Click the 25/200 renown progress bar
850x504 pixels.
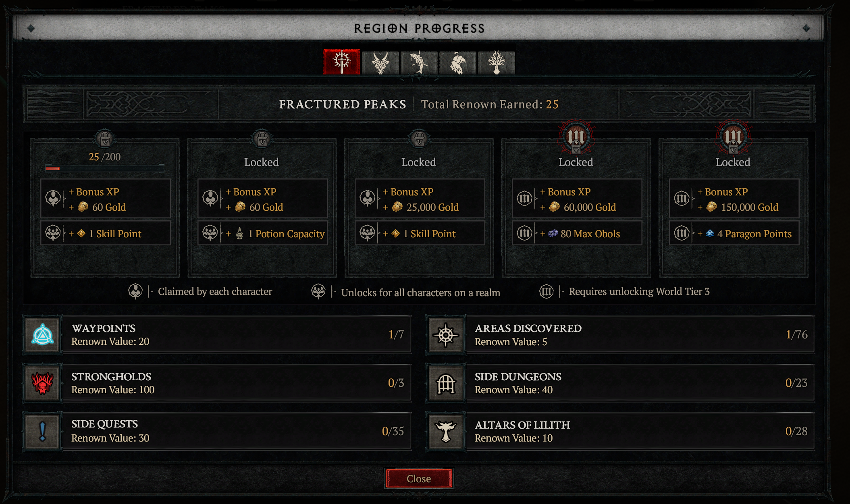pos(105,168)
